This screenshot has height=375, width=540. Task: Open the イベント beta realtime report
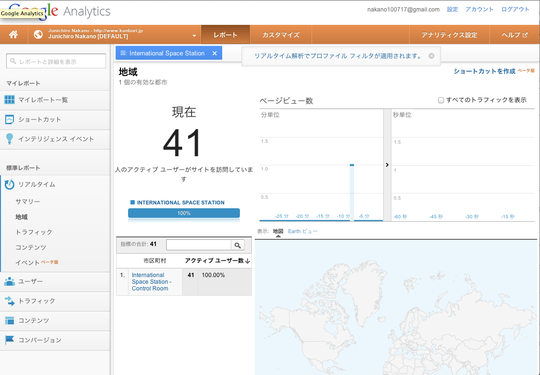[x=37, y=262]
